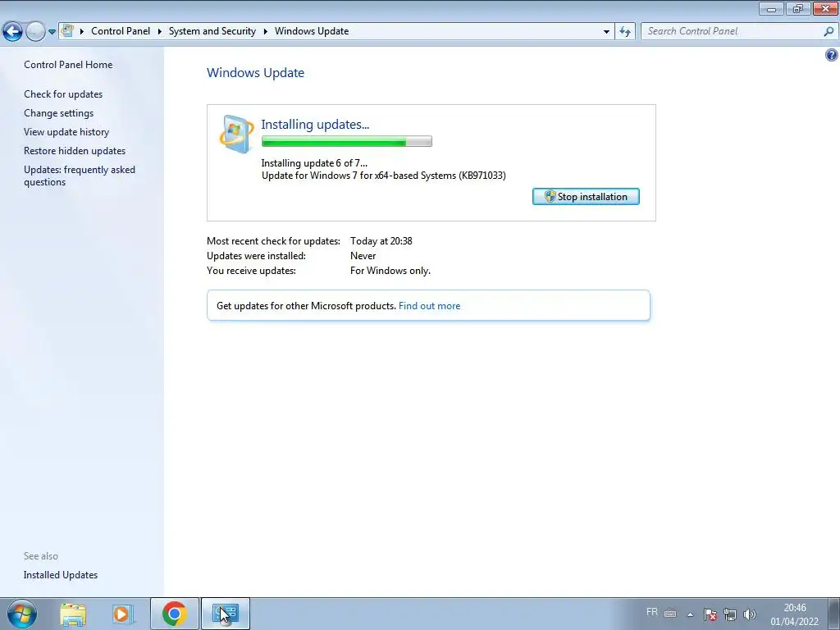Click the Installing updates... heading

click(x=315, y=125)
